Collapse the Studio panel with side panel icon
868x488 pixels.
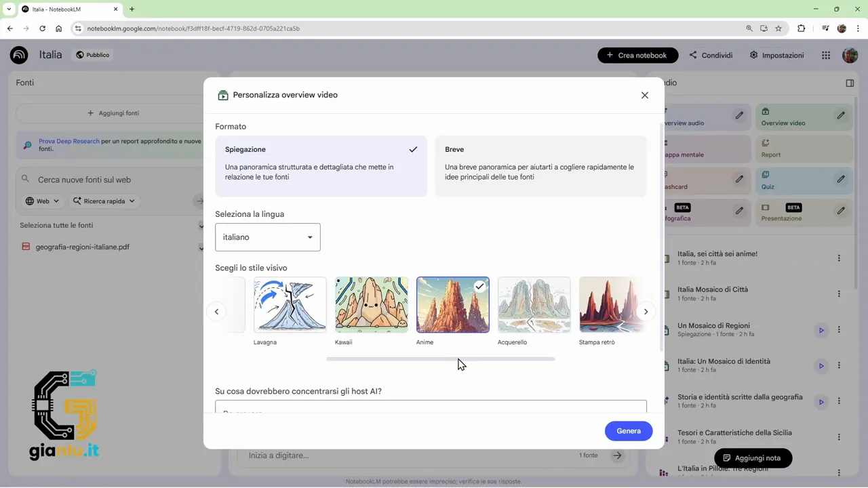pos(850,83)
